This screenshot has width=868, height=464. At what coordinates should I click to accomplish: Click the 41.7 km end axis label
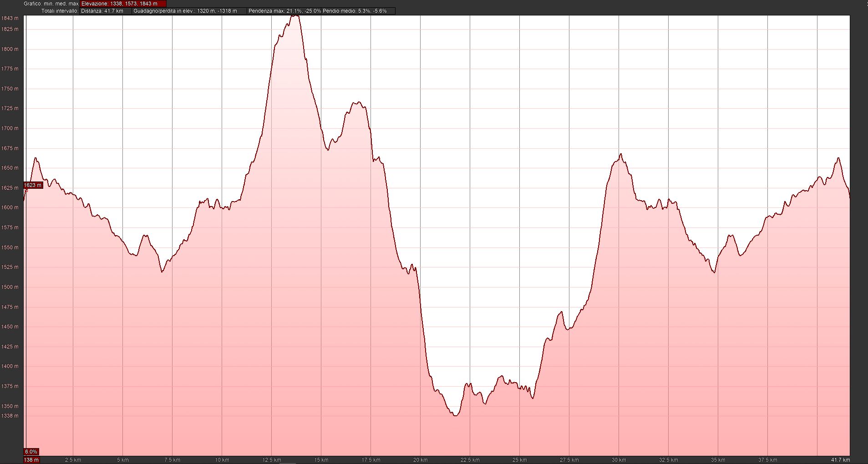click(840, 460)
